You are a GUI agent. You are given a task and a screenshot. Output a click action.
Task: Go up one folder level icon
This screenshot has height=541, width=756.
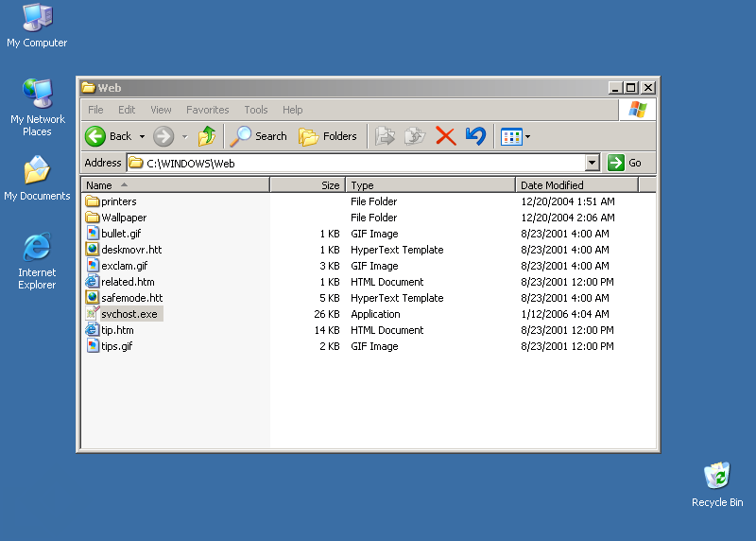[x=207, y=136]
